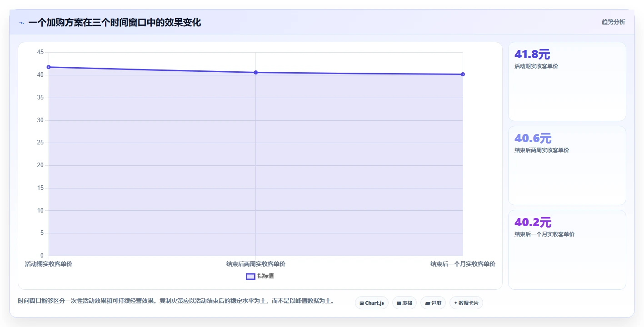Click the 活动期实收客单价 data point on chart

point(49,67)
